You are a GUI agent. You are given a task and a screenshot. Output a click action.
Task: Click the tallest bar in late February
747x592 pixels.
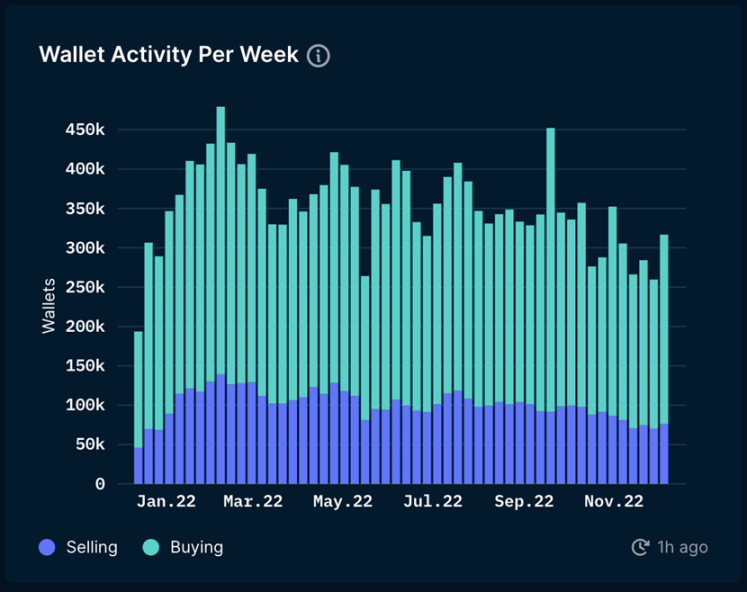point(221,300)
